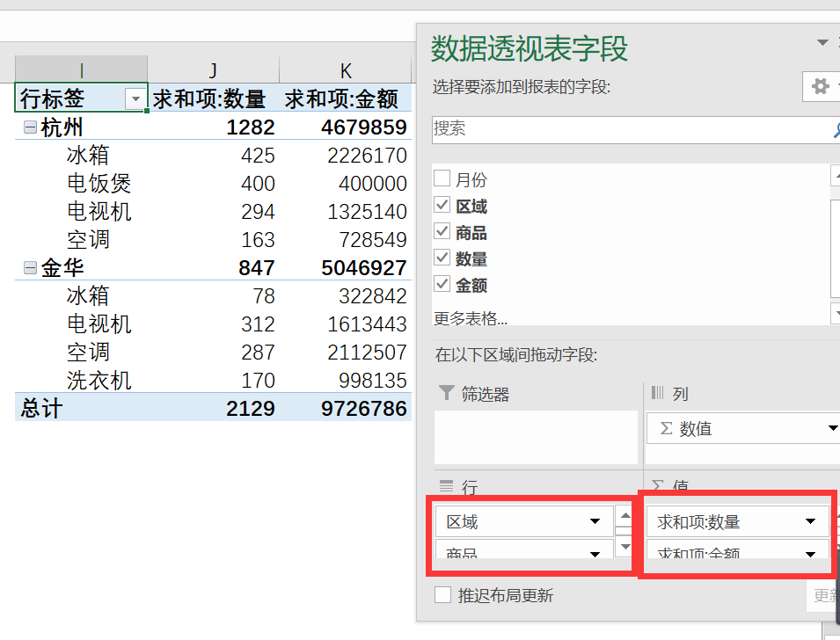
Task: Collapse the 杭州 group
Action: pos(31,127)
